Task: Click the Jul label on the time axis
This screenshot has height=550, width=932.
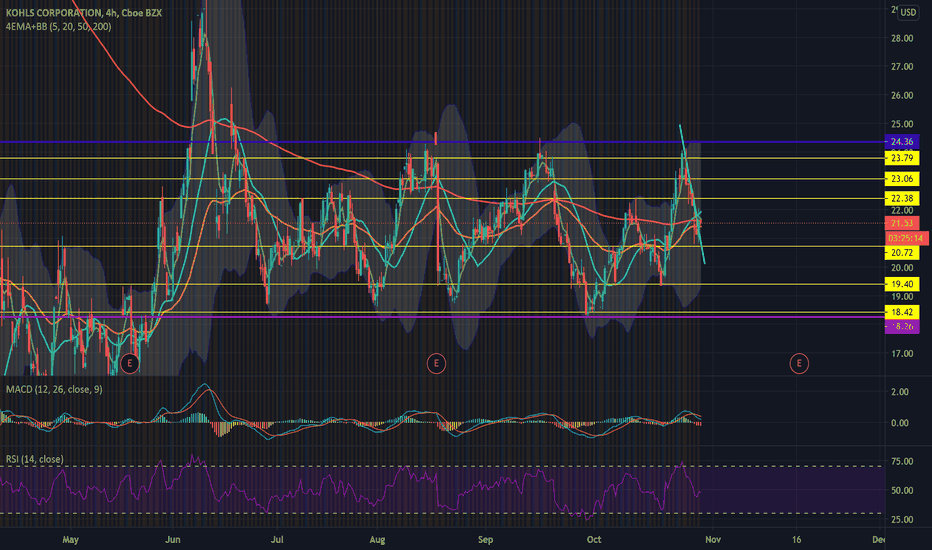Action: 276,540
